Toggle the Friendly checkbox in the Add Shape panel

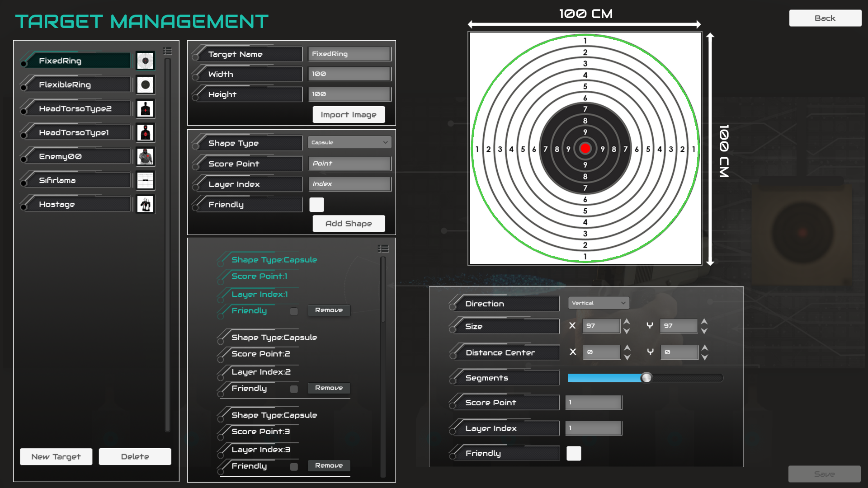[x=316, y=205]
